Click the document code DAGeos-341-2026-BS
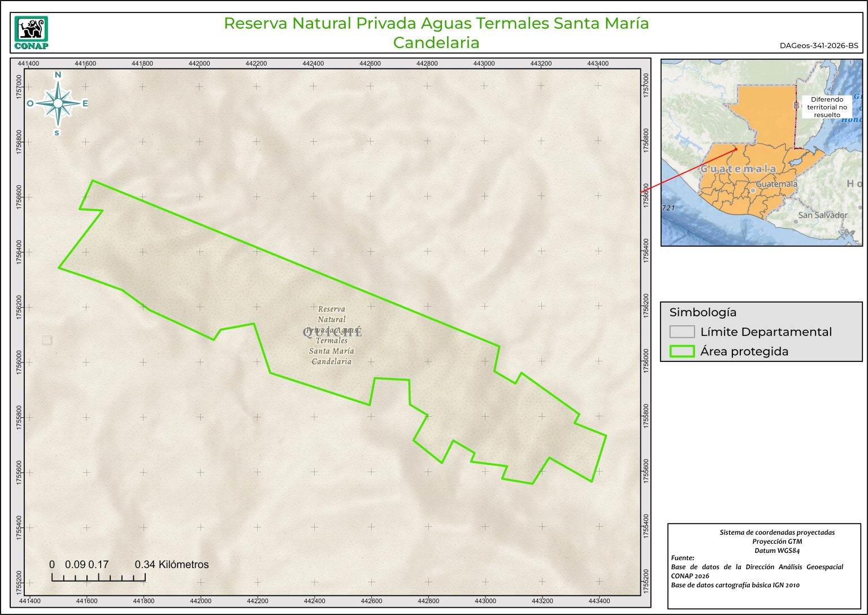The height and width of the screenshot is (615, 868). [x=818, y=46]
